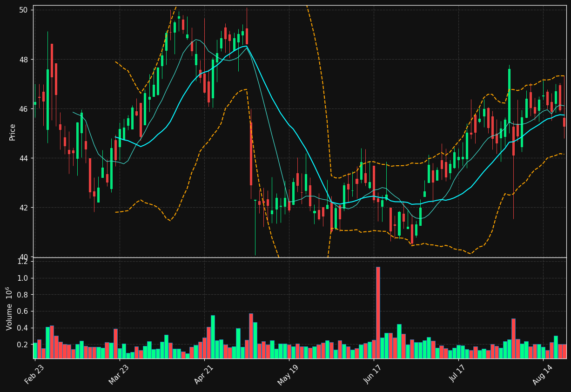This screenshot has height=392, width=571.
Task: Click the 1.2 volume axis tick
Action: (x=23, y=262)
